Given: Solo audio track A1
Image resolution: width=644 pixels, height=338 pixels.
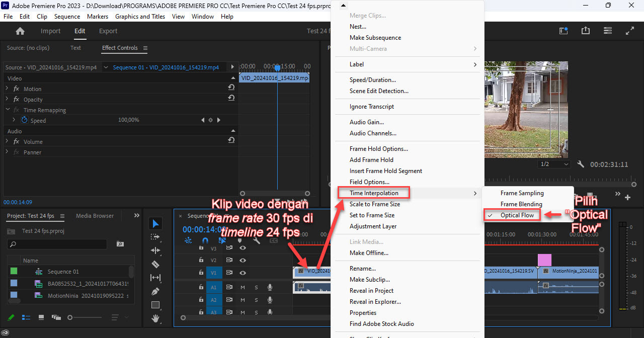Looking at the screenshot, I should [x=256, y=287].
